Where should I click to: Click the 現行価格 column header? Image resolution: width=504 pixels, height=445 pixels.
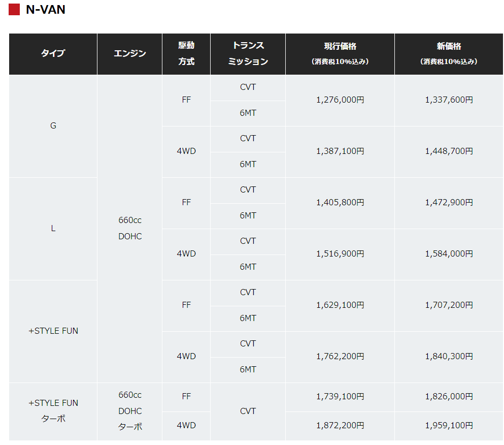(x=340, y=54)
